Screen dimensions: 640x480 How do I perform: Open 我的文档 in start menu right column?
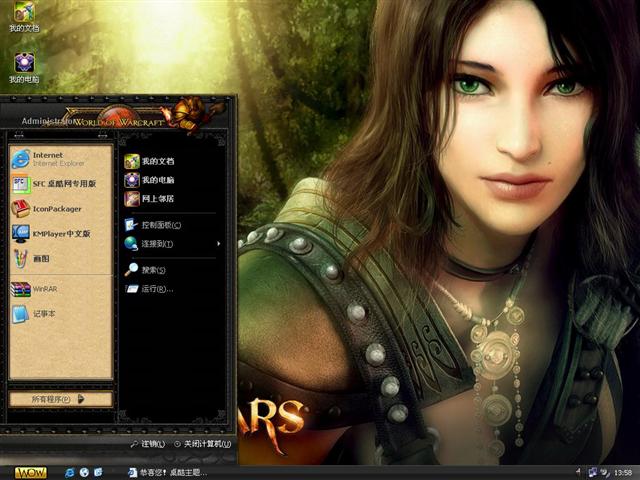tap(156, 161)
